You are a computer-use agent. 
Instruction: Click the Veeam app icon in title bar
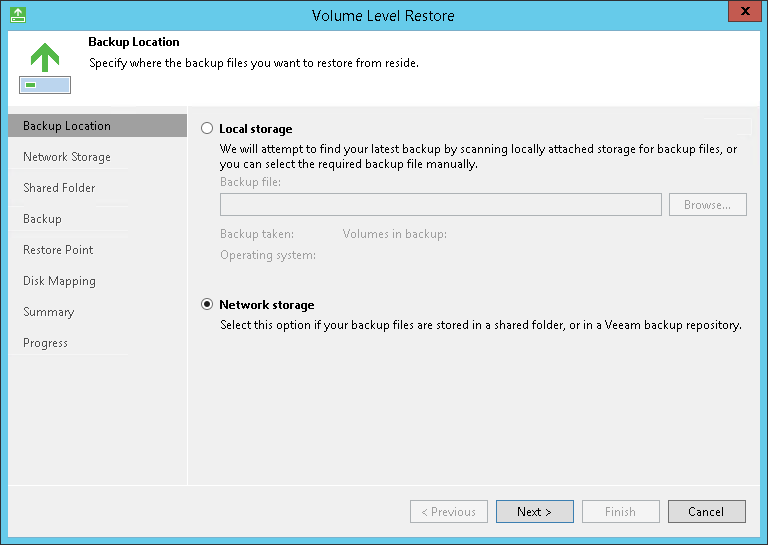coord(18,15)
